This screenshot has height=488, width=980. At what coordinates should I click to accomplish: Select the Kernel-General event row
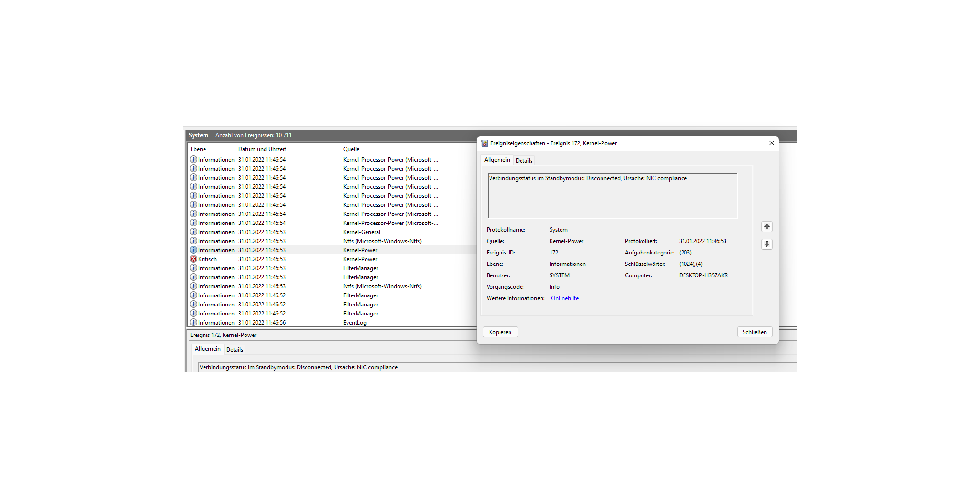(x=332, y=232)
